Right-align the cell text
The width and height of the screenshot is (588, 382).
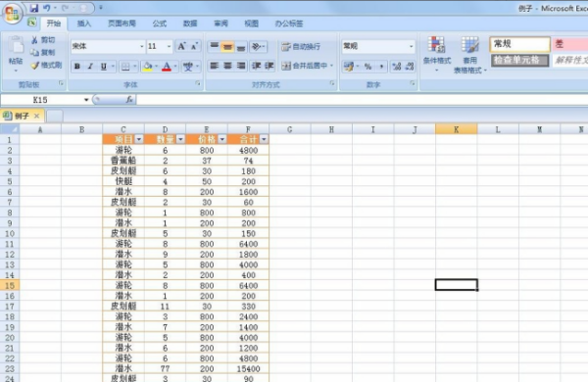pos(241,66)
